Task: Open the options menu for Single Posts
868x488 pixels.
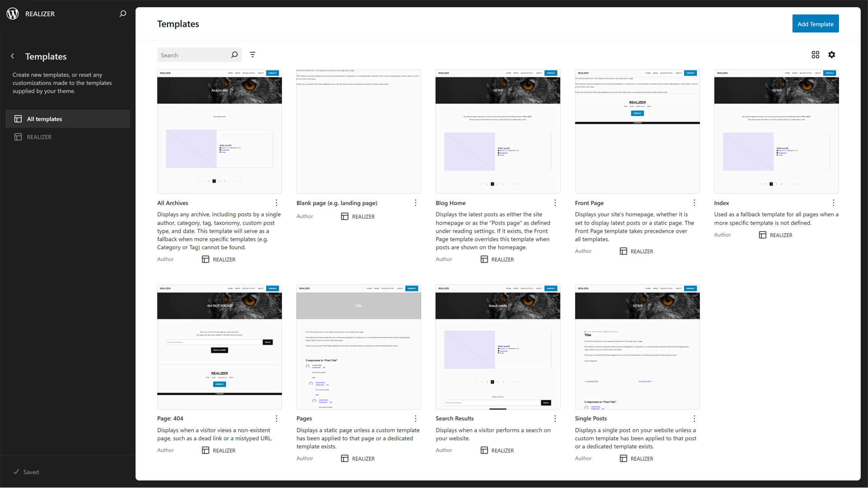Action: point(694,418)
